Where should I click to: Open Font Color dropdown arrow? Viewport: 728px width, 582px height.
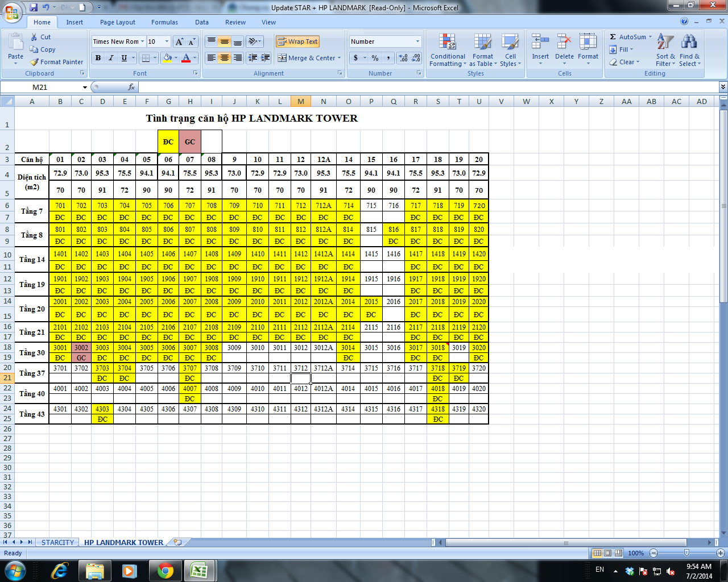pos(195,58)
